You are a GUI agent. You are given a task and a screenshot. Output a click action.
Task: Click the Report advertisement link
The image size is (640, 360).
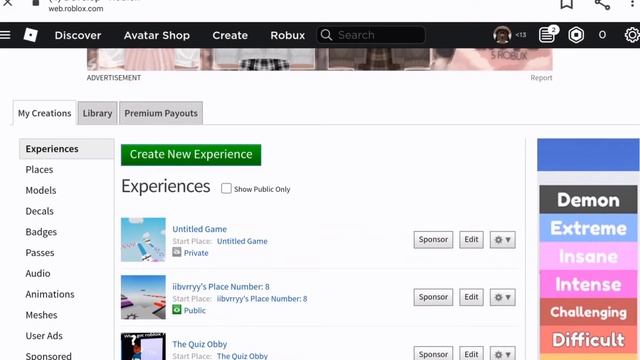pyautogui.click(x=541, y=78)
